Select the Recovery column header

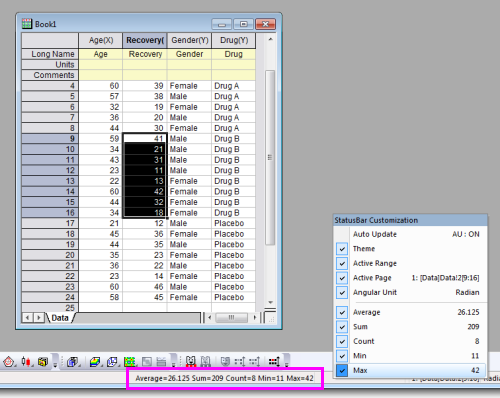pyautogui.click(x=145, y=40)
